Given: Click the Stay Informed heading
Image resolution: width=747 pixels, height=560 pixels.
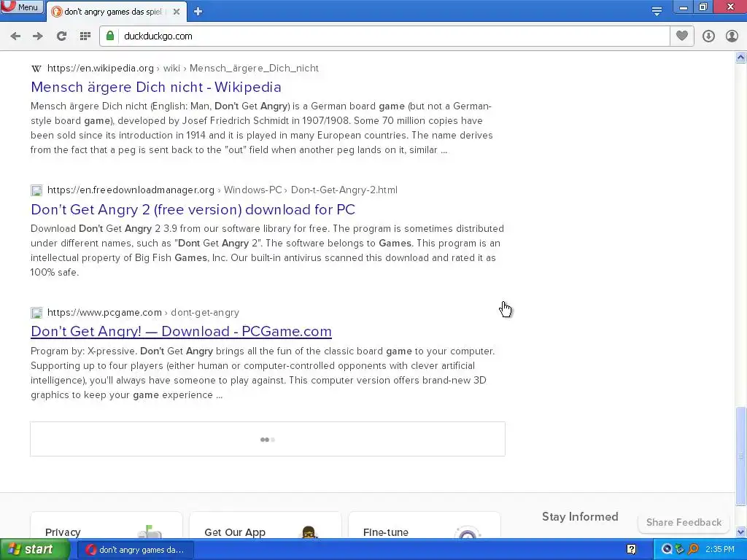Looking at the screenshot, I should (x=580, y=517).
